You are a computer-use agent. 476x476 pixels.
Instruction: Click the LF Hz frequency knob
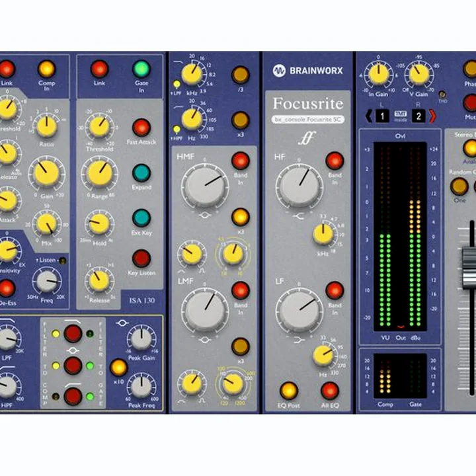(x=323, y=355)
